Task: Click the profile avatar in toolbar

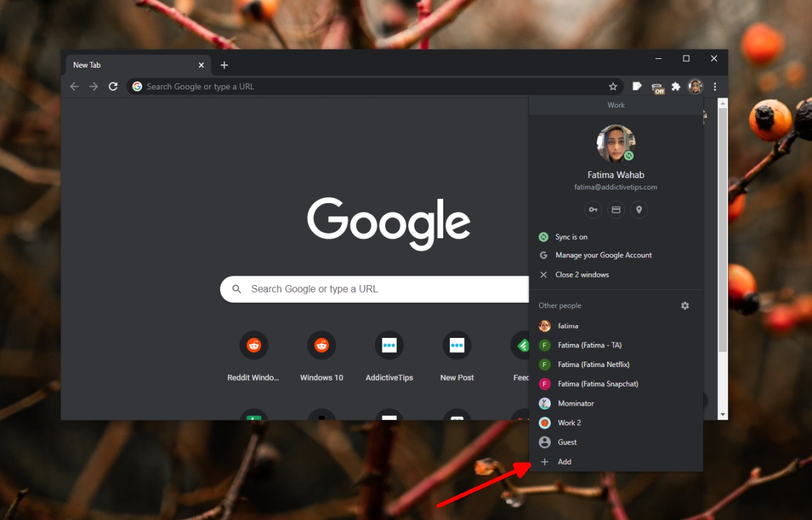Action: (695, 87)
